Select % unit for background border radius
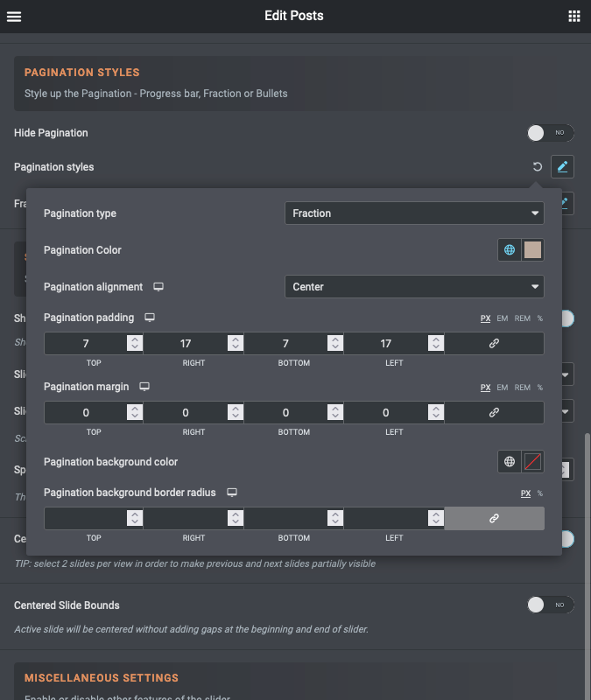This screenshot has height=700, width=591. (x=540, y=493)
